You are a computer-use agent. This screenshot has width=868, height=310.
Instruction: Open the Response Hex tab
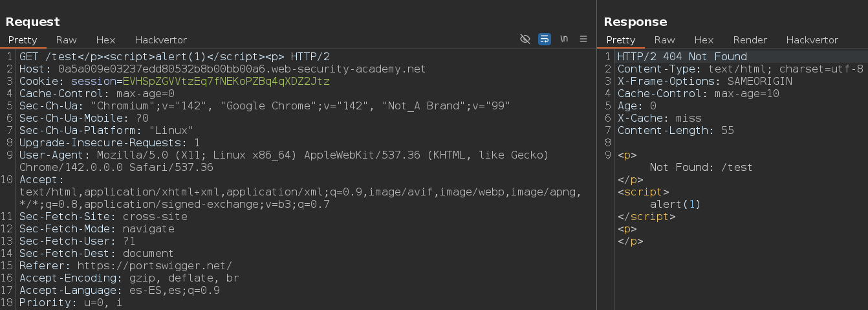pyautogui.click(x=704, y=40)
